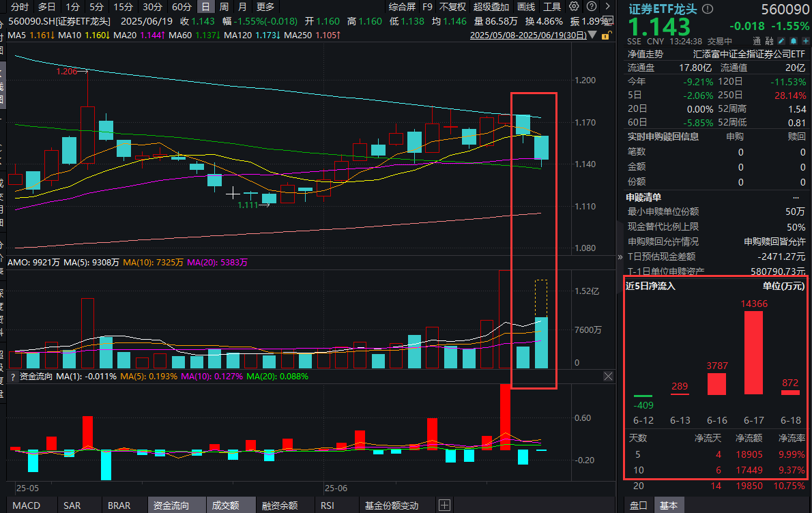The width and height of the screenshot is (812, 513).
Task: Toggle 超级叠加 overlay mode
Action: pyautogui.click(x=491, y=7)
